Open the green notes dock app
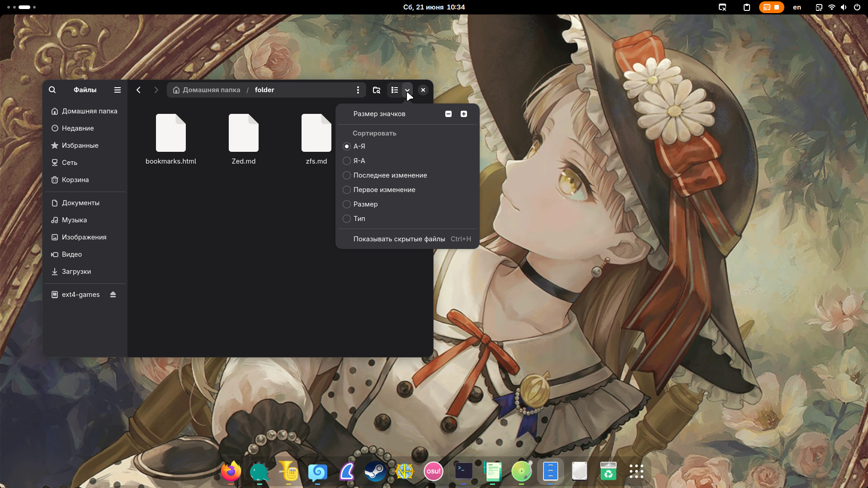The image size is (868, 488). (x=492, y=471)
